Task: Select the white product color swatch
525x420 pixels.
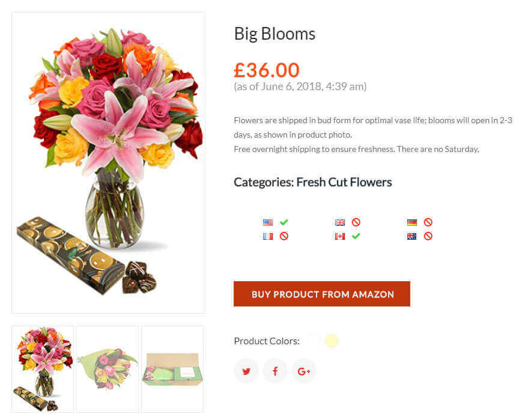Action: point(314,341)
